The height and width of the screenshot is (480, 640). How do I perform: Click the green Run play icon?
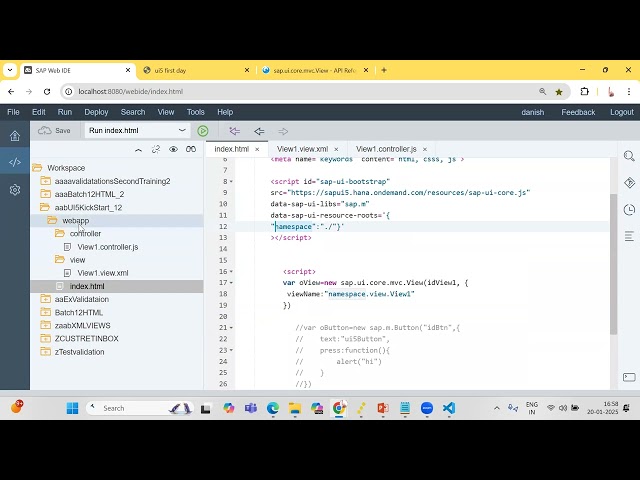tap(203, 131)
